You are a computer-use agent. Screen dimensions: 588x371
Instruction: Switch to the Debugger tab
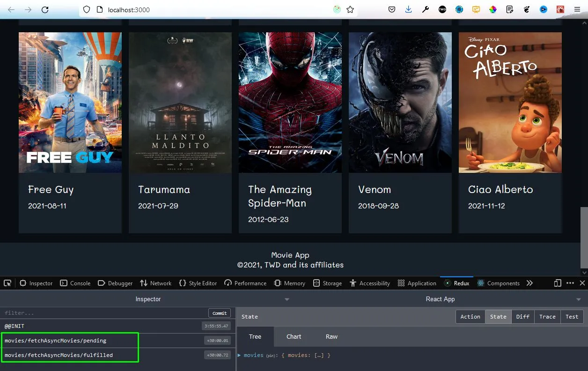coord(115,283)
